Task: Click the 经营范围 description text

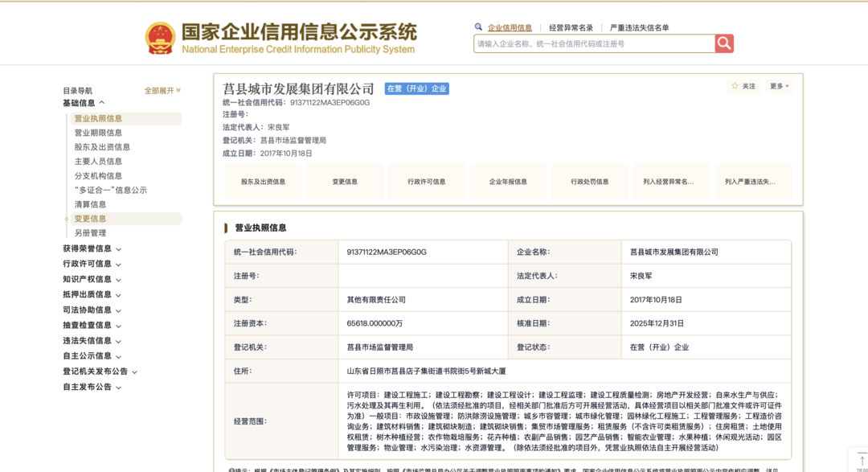Action: (x=564, y=421)
